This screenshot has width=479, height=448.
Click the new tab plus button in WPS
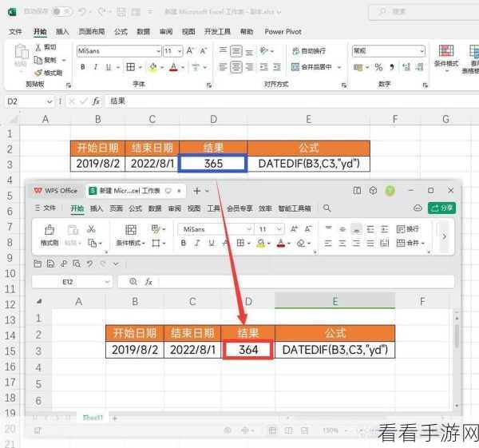(196, 191)
